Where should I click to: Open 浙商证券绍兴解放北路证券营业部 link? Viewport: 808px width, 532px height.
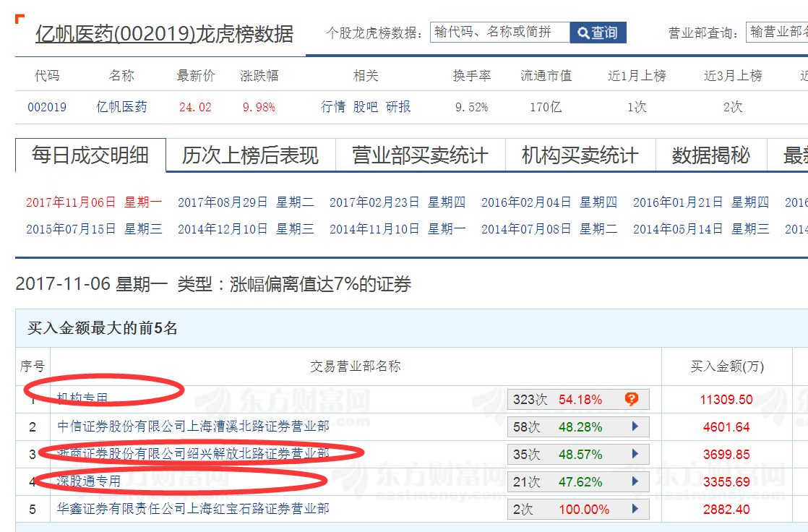pos(193,454)
